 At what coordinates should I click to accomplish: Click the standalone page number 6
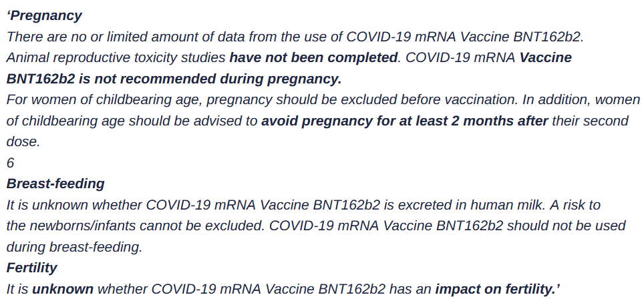coord(10,162)
